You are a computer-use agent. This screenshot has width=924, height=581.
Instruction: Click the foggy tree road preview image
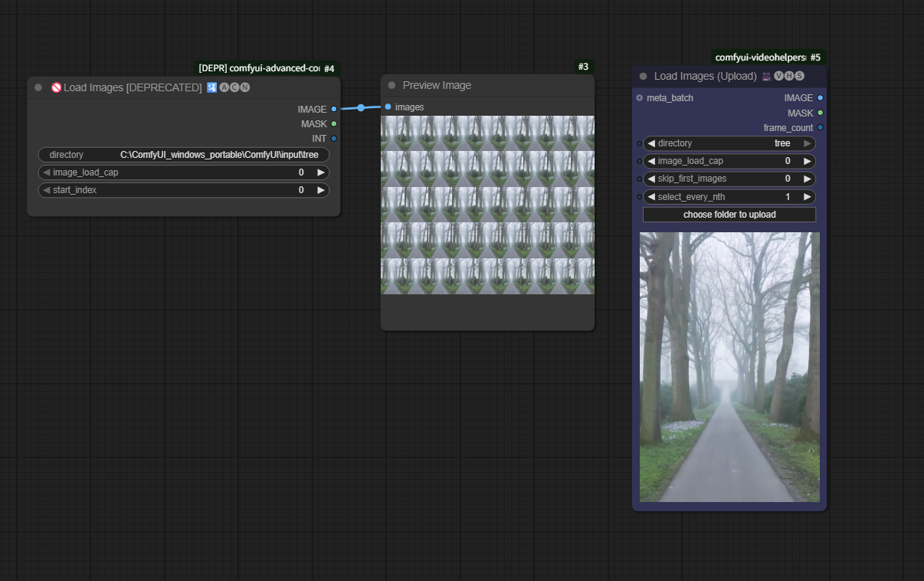(729, 367)
